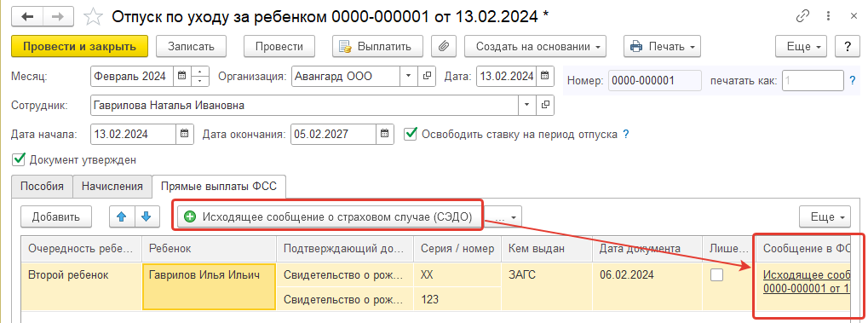Toggle the Документ утвержден checkbox

point(18,159)
